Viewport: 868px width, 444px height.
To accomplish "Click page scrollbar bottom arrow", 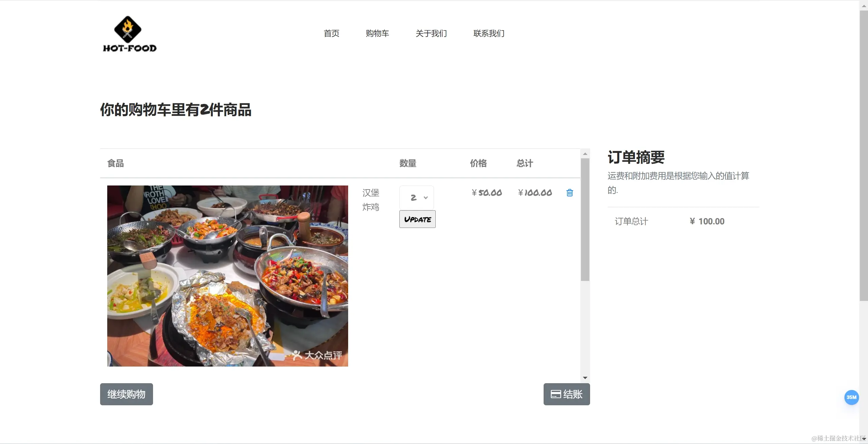I will click(864, 439).
